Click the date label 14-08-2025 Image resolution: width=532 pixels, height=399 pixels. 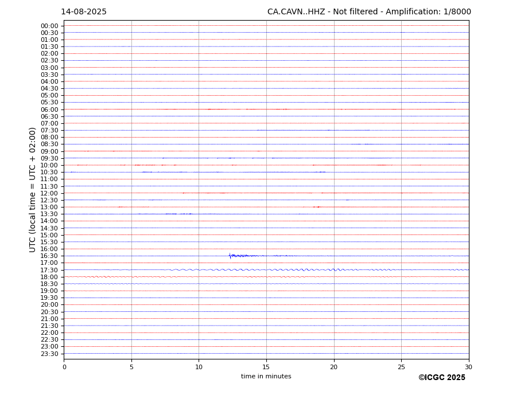point(83,12)
